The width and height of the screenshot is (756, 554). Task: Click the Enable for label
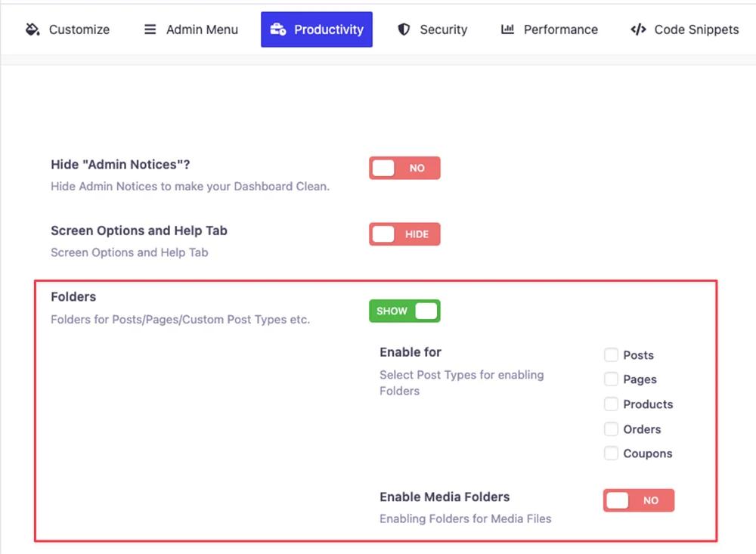click(x=411, y=352)
